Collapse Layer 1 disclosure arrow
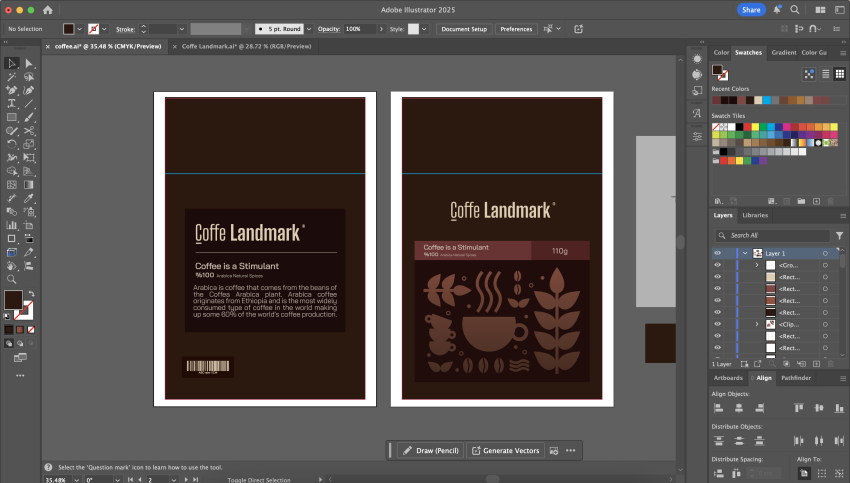 point(745,253)
